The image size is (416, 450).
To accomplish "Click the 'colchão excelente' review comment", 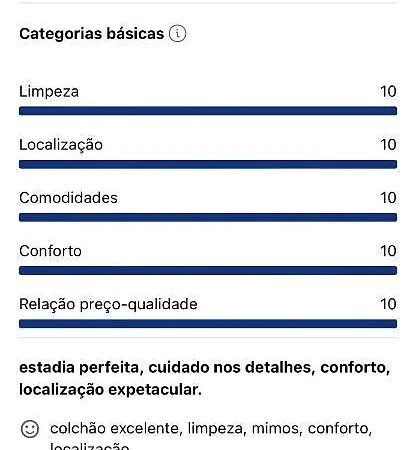I will tap(211, 436).
